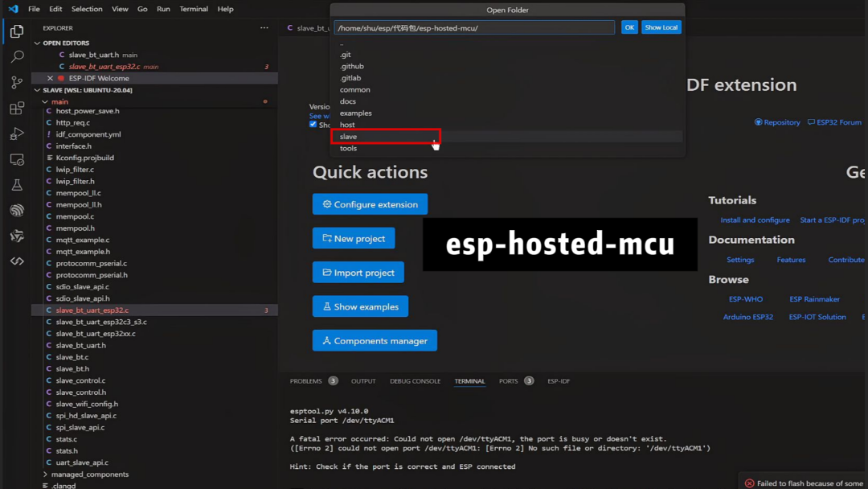This screenshot has width=868, height=489.
Task: Switch to the PROBLEMS panel tab
Action: pos(305,381)
